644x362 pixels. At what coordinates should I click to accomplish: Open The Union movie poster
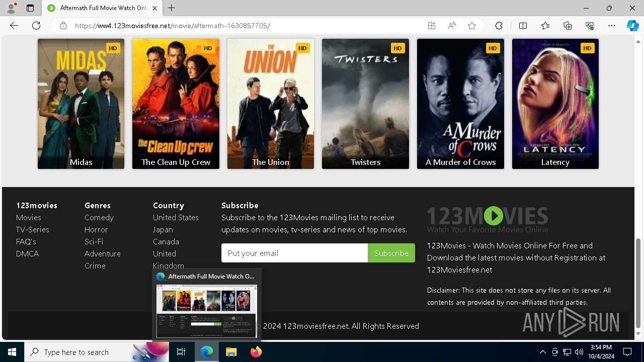271,104
